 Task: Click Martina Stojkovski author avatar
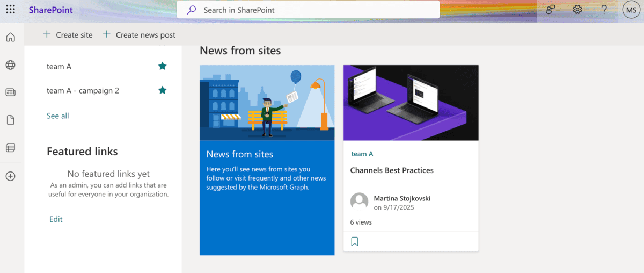(x=359, y=202)
